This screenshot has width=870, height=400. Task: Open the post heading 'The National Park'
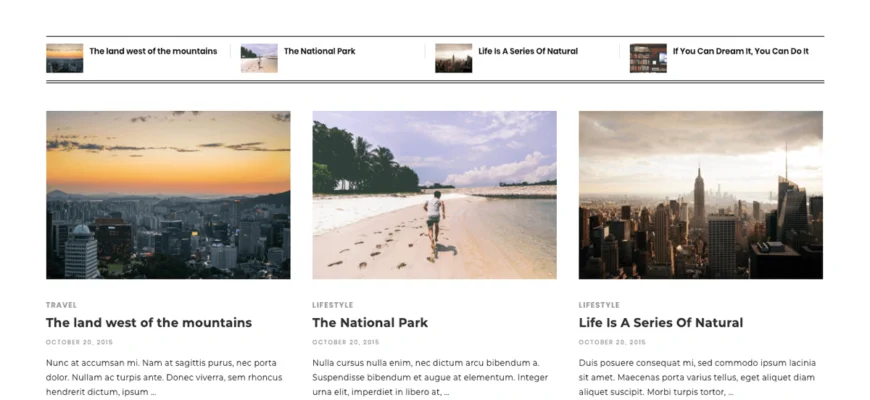pyautogui.click(x=370, y=323)
